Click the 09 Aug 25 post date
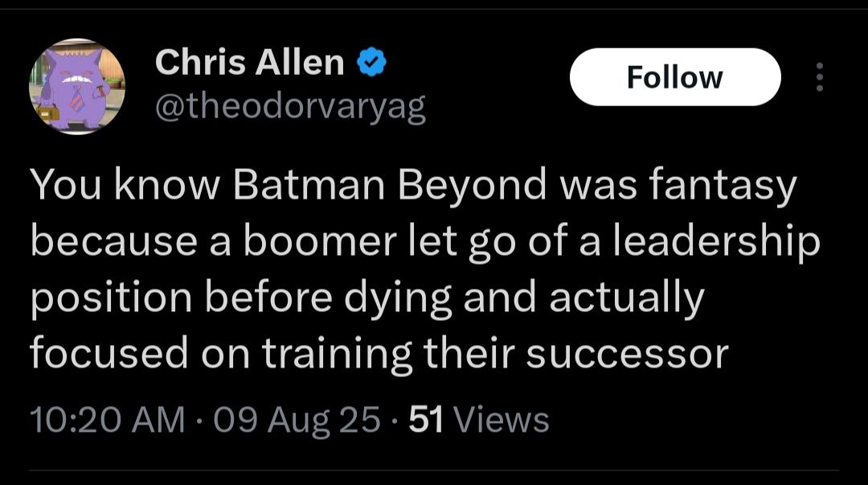Viewport: 868px width, 485px height. 297,420
